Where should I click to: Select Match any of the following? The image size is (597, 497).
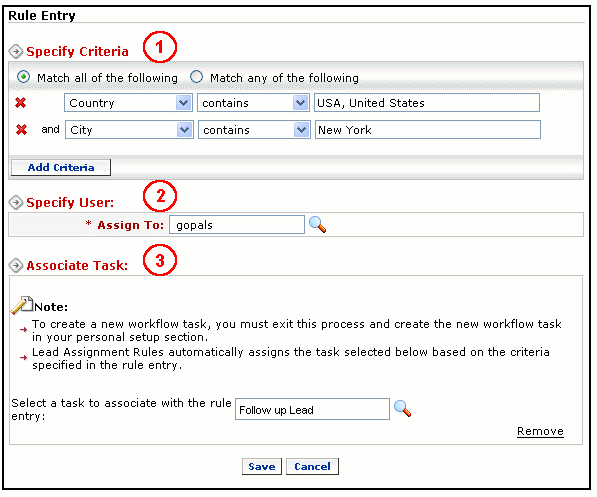(x=196, y=77)
